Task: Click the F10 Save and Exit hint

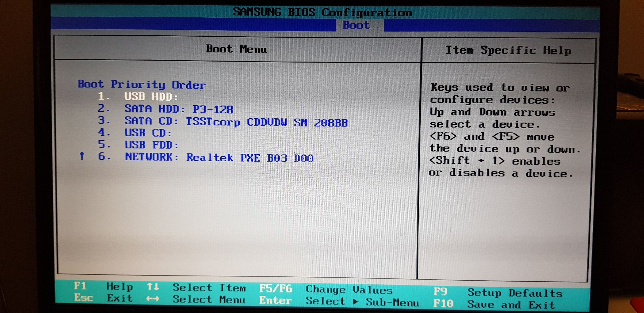Action: pyautogui.click(x=494, y=304)
